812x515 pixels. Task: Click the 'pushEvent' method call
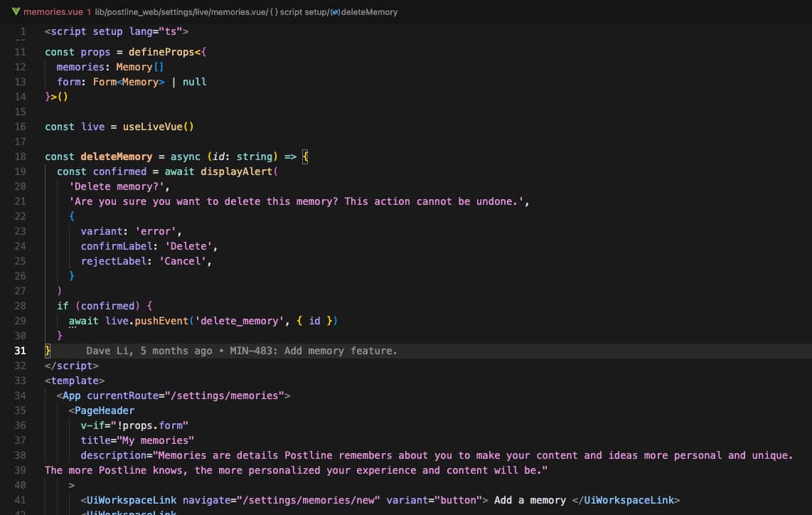(x=161, y=321)
